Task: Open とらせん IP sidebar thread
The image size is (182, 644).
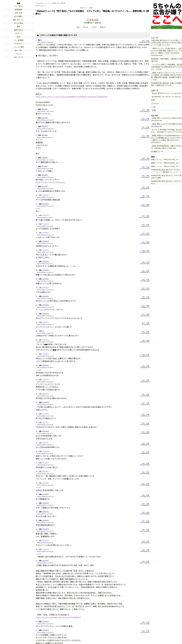Action: coord(155,103)
